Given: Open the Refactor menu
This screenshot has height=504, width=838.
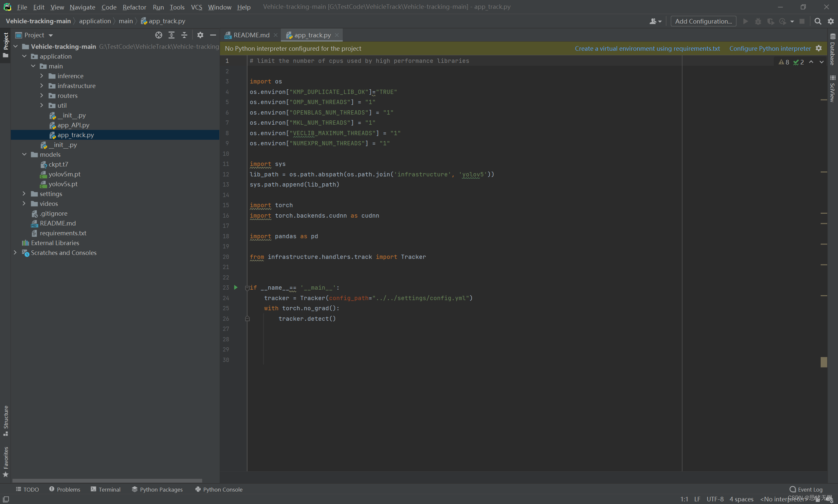Looking at the screenshot, I should 133,7.
